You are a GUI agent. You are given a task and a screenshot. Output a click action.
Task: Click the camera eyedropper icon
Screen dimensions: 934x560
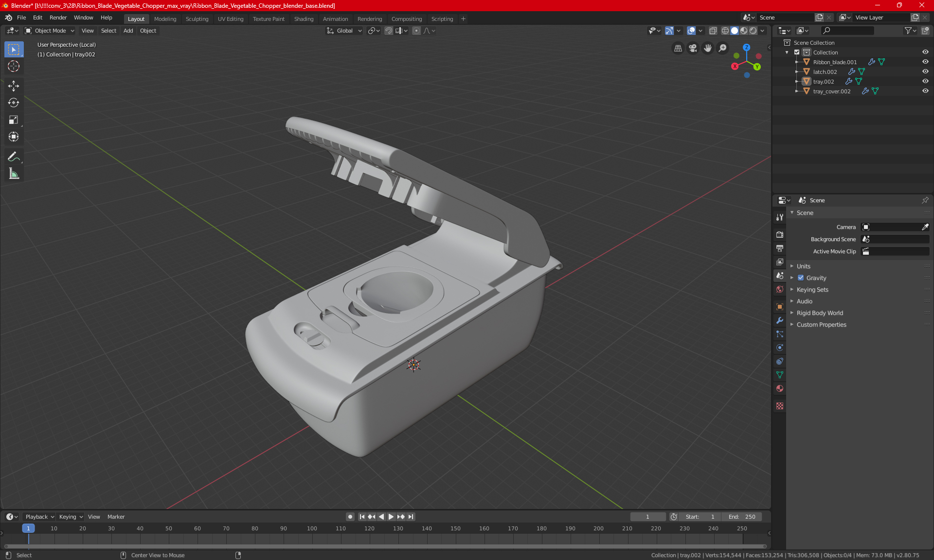[925, 227]
